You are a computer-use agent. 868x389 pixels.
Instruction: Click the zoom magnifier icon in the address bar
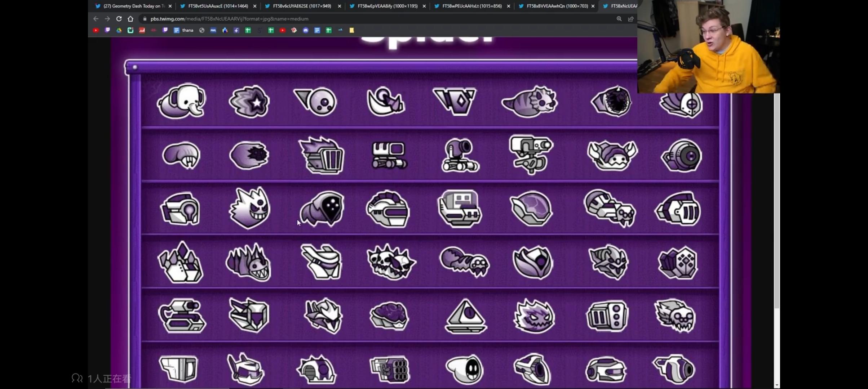pyautogui.click(x=619, y=19)
